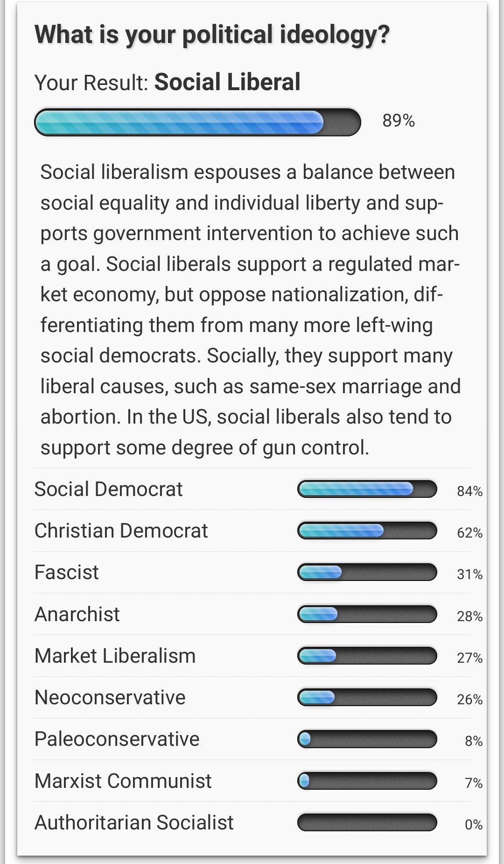Click the Social Liberal 89% result bar
The height and width of the screenshot is (864, 504).
pyautogui.click(x=197, y=122)
